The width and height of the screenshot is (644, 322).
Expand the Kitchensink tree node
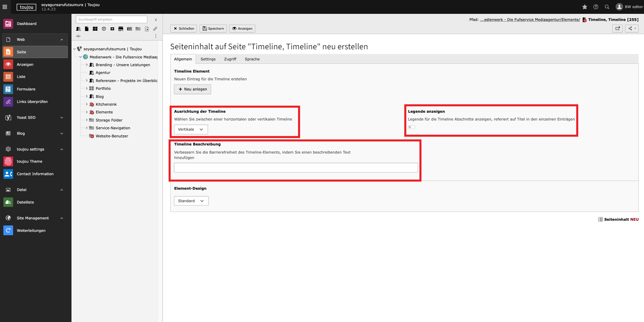click(87, 104)
